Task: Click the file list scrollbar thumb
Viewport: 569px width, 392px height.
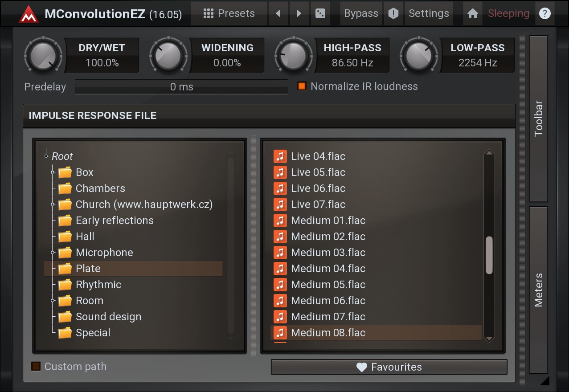Action: (489, 255)
